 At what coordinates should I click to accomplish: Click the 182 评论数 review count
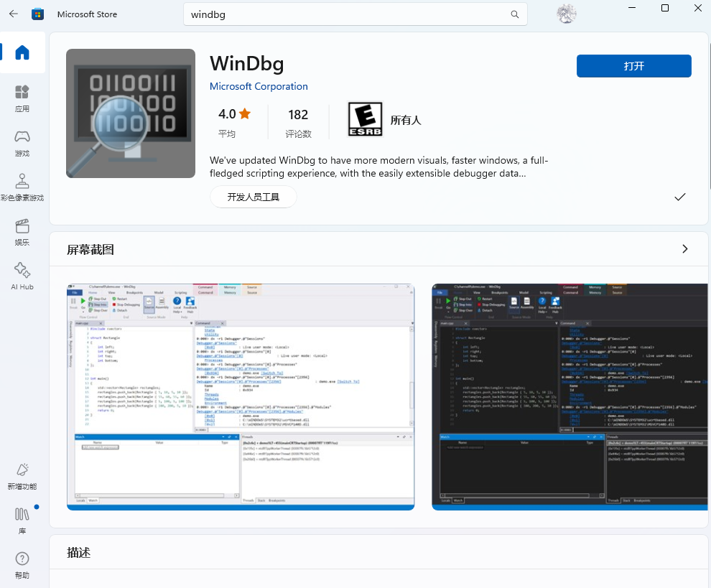(x=298, y=122)
